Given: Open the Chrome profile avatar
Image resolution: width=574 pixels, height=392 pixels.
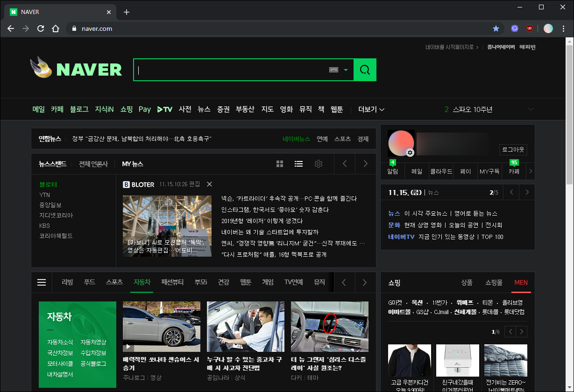Looking at the screenshot, I should pyautogui.click(x=548, y=28).
